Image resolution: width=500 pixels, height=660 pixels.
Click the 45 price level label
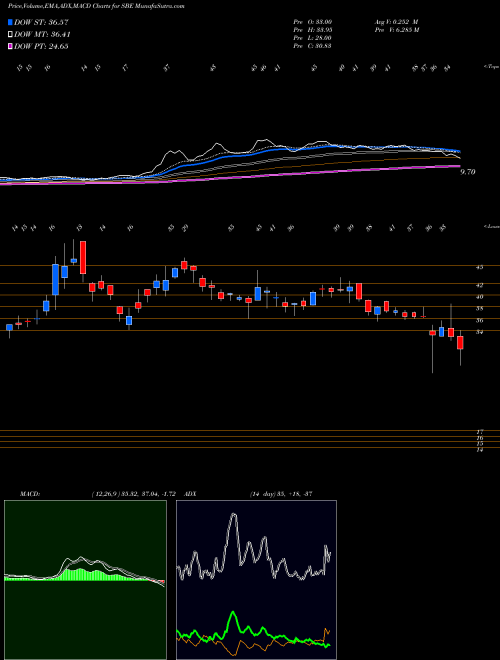(480, 267)
